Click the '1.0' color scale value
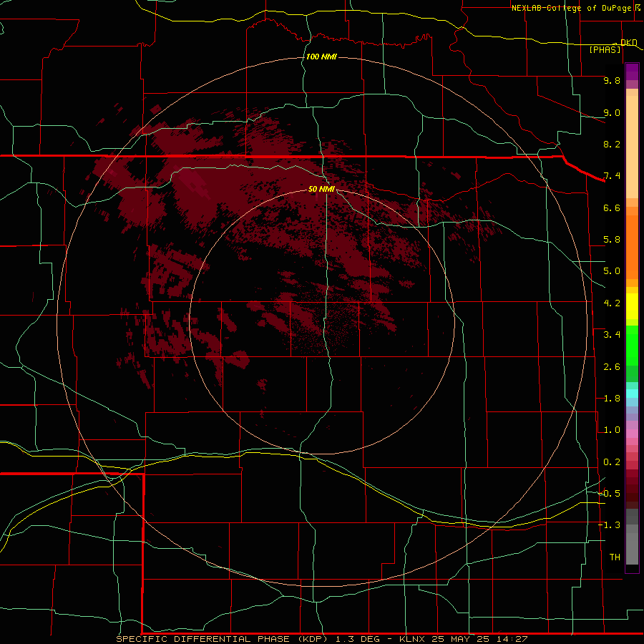 [612, 430]
